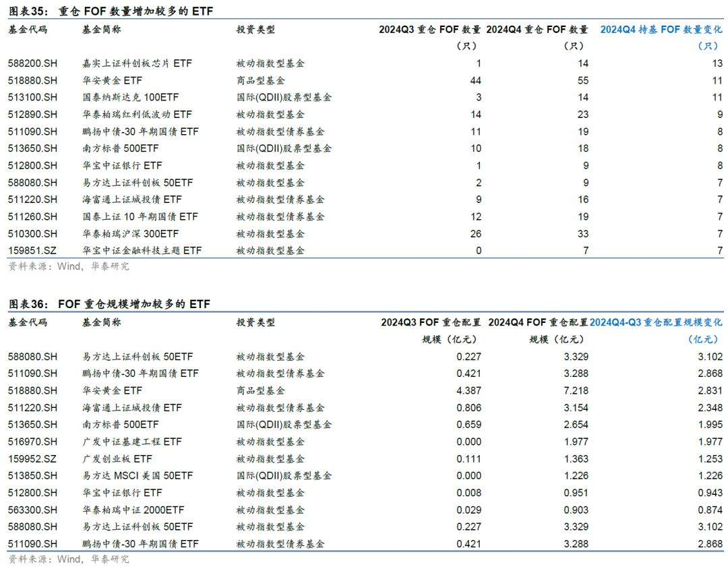
Task: Click the value 0.008 in 图表36
Action: pos(468,493)
